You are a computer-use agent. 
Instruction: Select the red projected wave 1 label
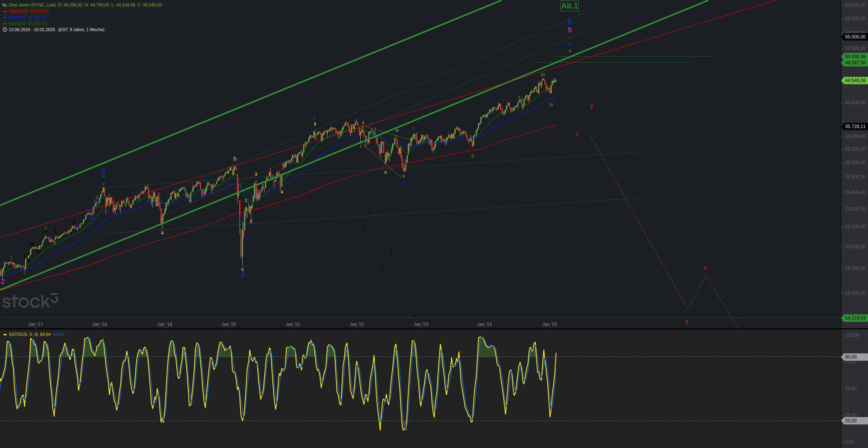point(577,134)
